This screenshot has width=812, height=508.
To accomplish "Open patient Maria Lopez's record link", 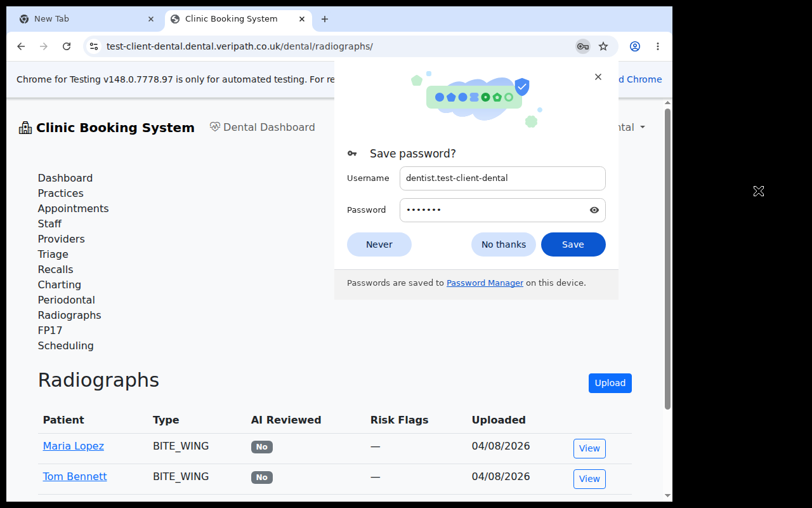I will [x=74, y=446].
